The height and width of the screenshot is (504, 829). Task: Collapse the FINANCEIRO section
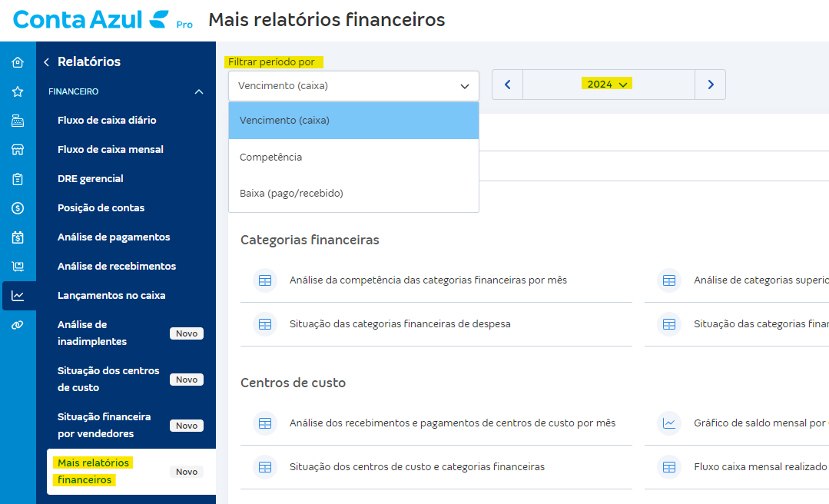pyautogui.click(x=199, y=91)
